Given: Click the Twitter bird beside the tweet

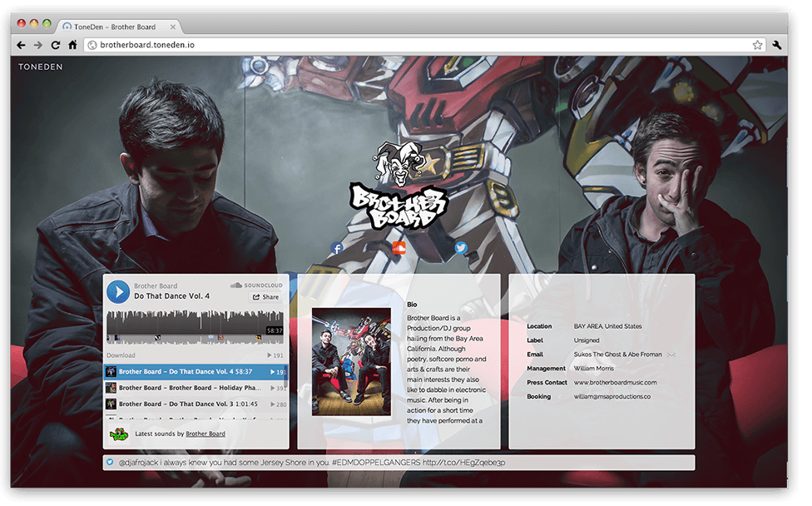Looking at the screenshot, I should [110, 462].
